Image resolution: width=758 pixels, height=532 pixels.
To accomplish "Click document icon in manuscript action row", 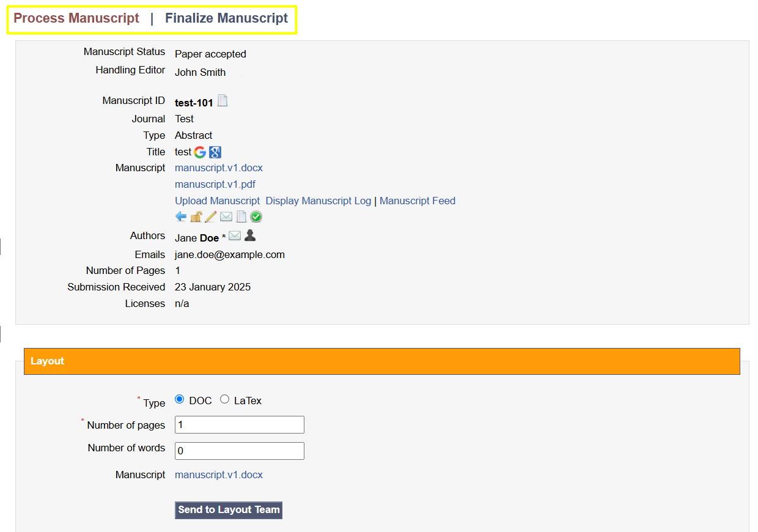I will click(241, 216).
